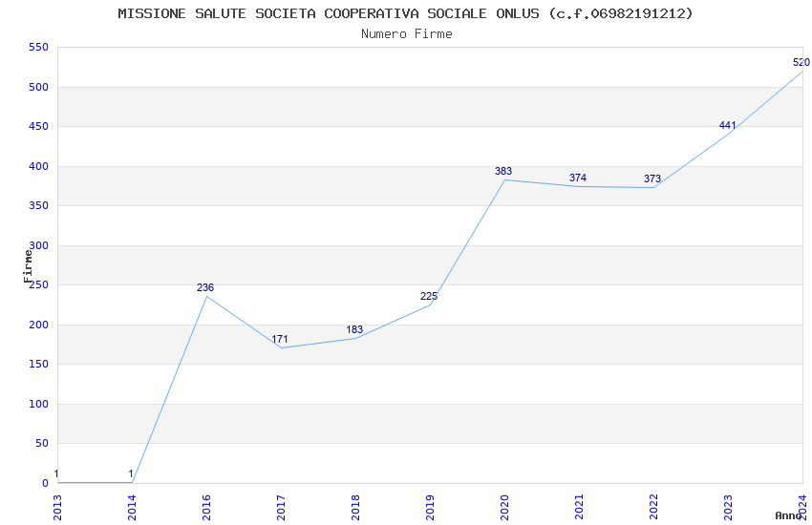Click y-axis value 100
Screen dimensions: 812x525
pos(38,404)
